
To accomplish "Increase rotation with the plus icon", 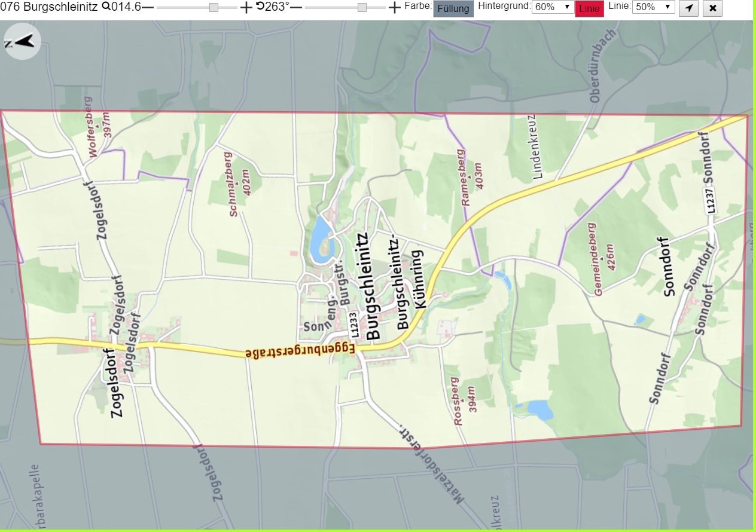I will (x=394, y=7).
